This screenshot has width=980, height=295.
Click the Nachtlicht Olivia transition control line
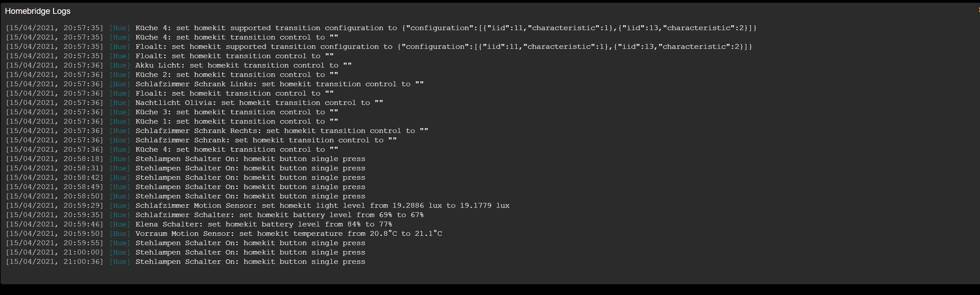click(259, 102)
